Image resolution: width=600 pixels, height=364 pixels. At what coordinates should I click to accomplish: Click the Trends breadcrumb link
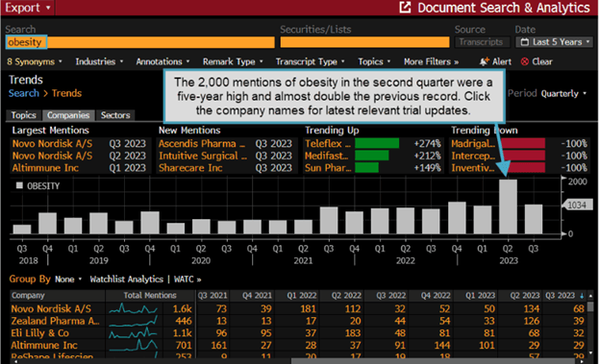click(x=66, y=93)
